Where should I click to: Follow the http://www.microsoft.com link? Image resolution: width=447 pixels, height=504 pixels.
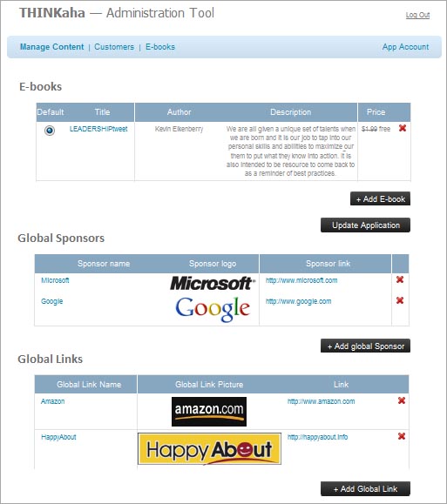pyautogui.click(x=301, y=280)
